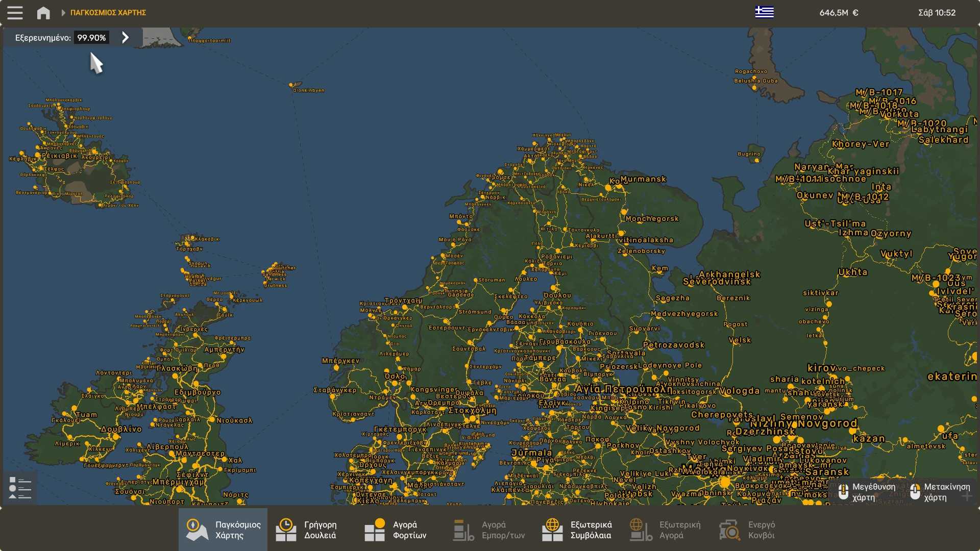Click the 99.90% explored value box
980x551 pixels.
click(x=91, y=38)
